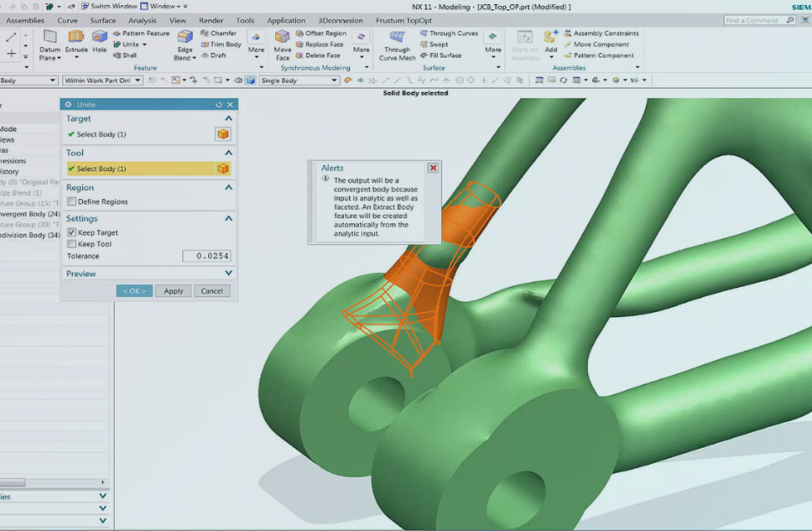Select Convergent Body (24) in navigator
This screenshot has height=531, width=812.
pyautogui.click(x=30, y=214)
